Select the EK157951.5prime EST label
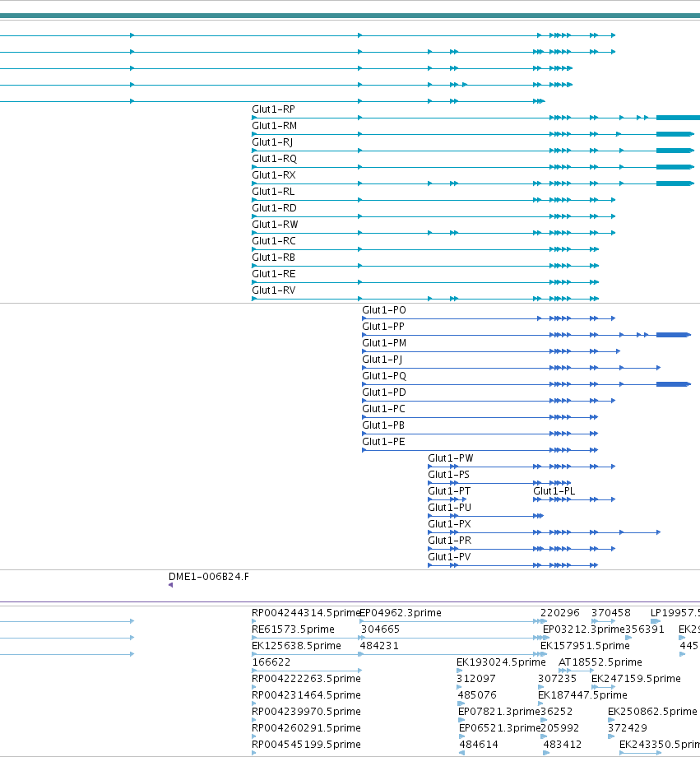700x757 pixels. pyautogui.click(x=585, y=645)
